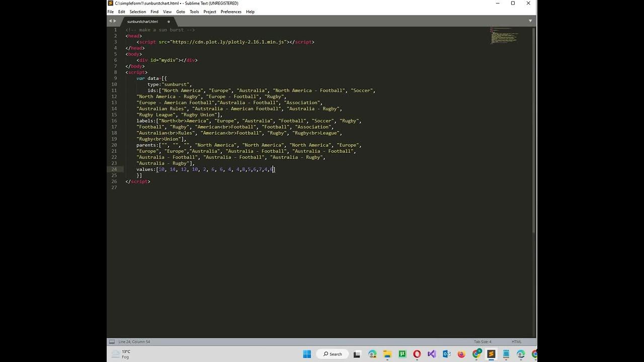This screenshot has width=644, height=362.
Task: Click closing </script> tag on line 26
Action: [x=138, y=182]
